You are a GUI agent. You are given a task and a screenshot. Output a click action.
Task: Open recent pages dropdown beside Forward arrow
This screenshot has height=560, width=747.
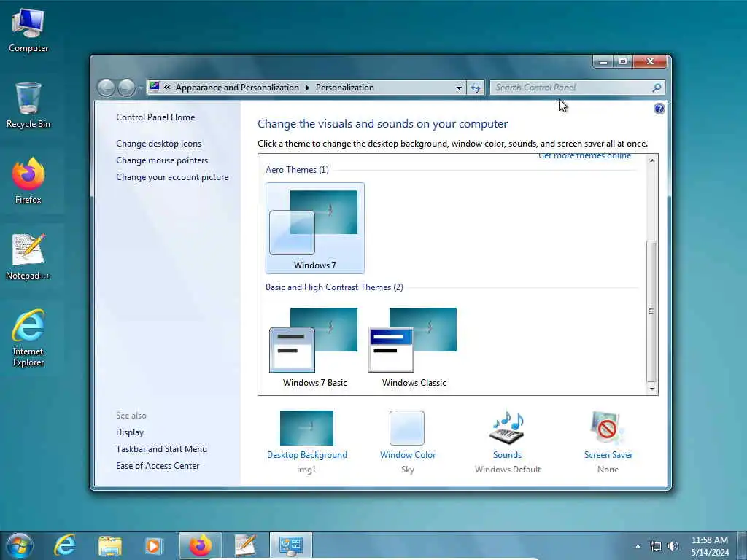pyautogui.click(x=141, y=88)
